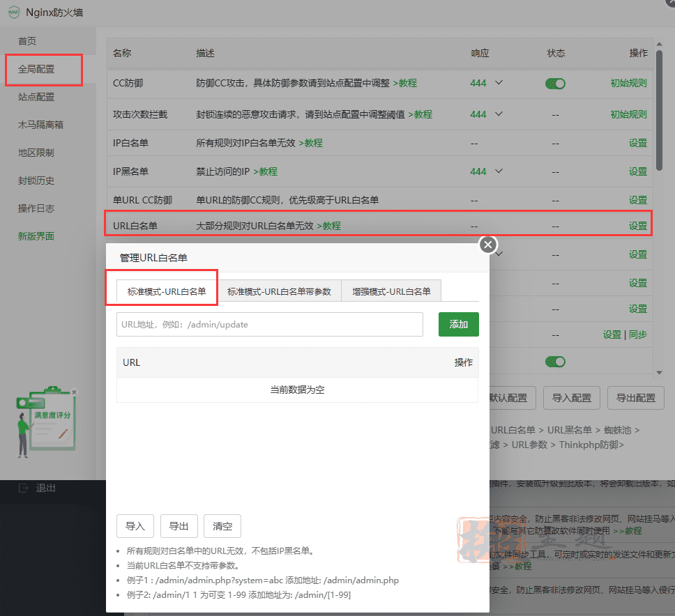The image size is (675, 616).
Task: Select the 增强模式-URL白名单 tab
Action: point(391,291)
